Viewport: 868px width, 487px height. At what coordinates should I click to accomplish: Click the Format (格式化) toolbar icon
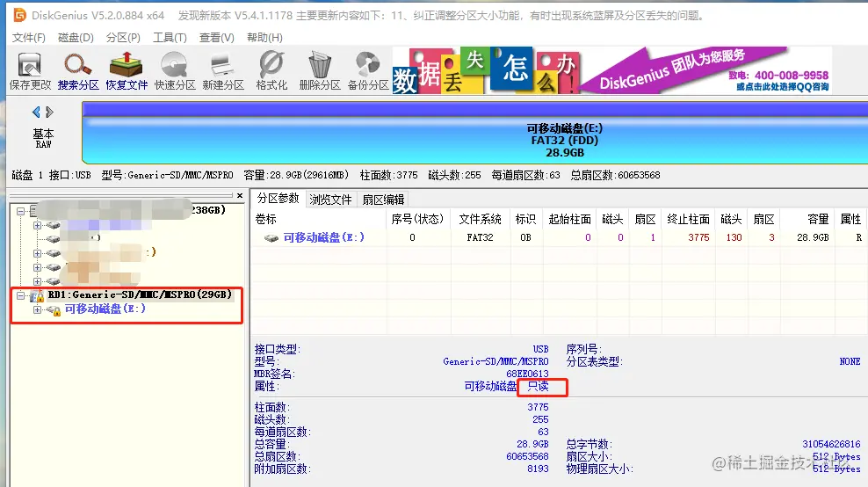pos(271,71)
